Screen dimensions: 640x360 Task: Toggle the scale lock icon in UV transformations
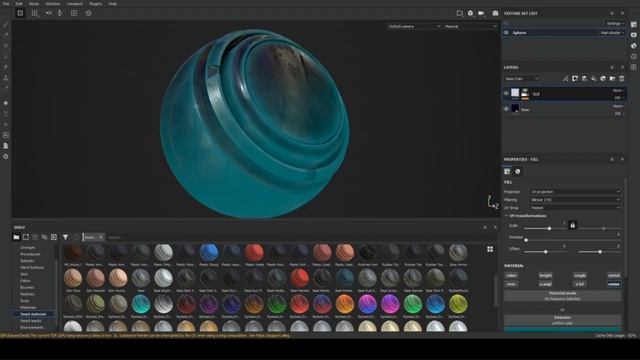[x=573, y=225]
